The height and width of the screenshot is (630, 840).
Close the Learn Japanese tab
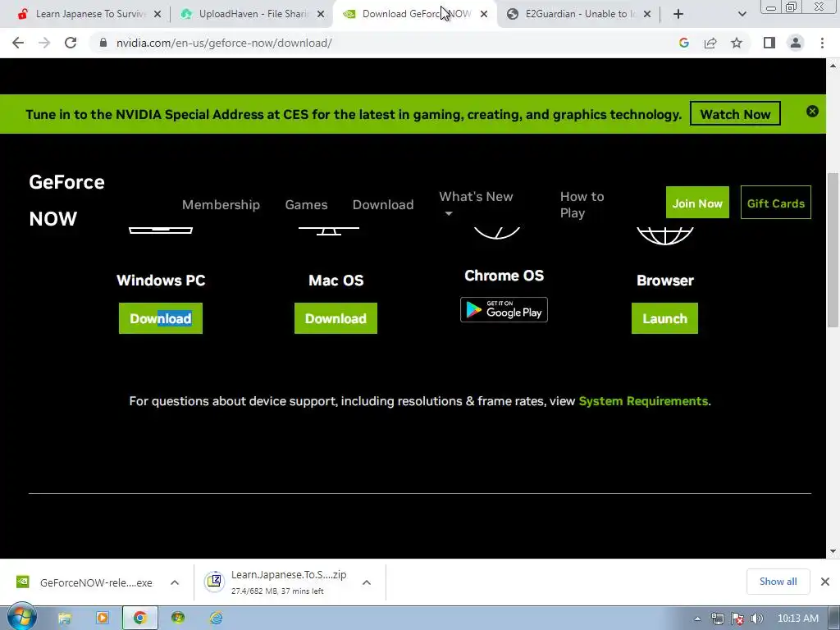tap(157, 14)
